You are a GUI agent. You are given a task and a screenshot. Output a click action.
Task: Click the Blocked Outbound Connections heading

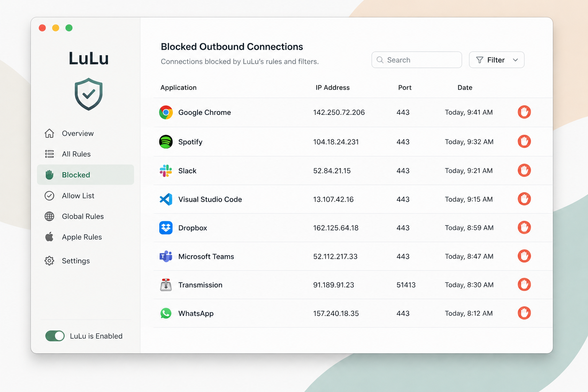232,47
